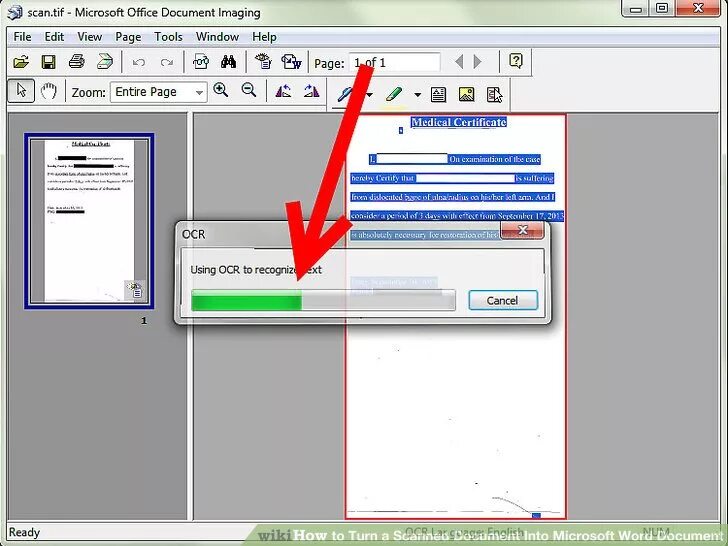Open the Help question mark icon
Viewport: 728px width, 546px height.
point(516,61)
